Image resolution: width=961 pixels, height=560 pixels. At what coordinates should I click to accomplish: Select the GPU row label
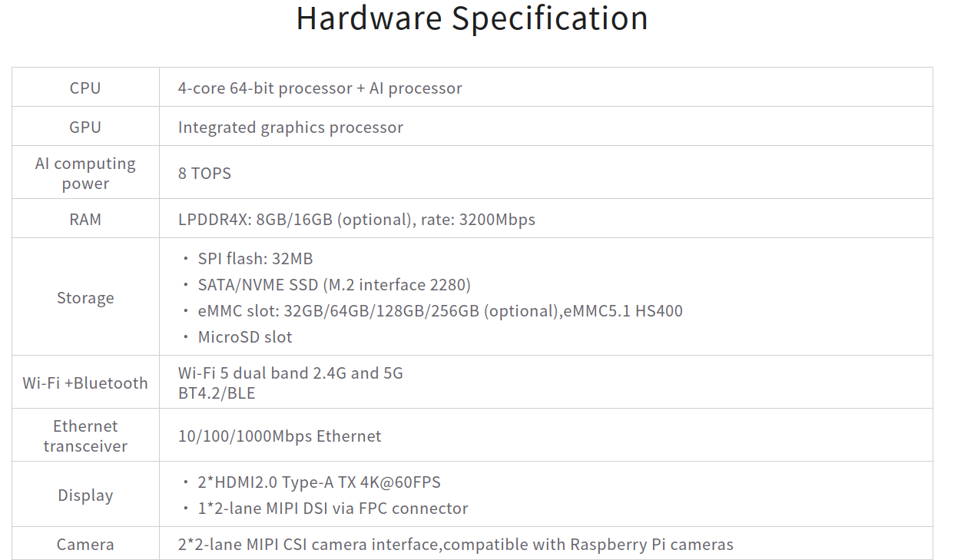(85, 127)
